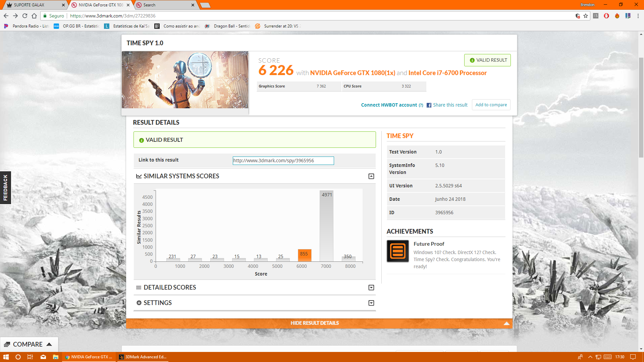Image resolution: width=644 pixels, height=362 pixels.
Task: Expand the Detailed Scores section
Action: (371, 288)
